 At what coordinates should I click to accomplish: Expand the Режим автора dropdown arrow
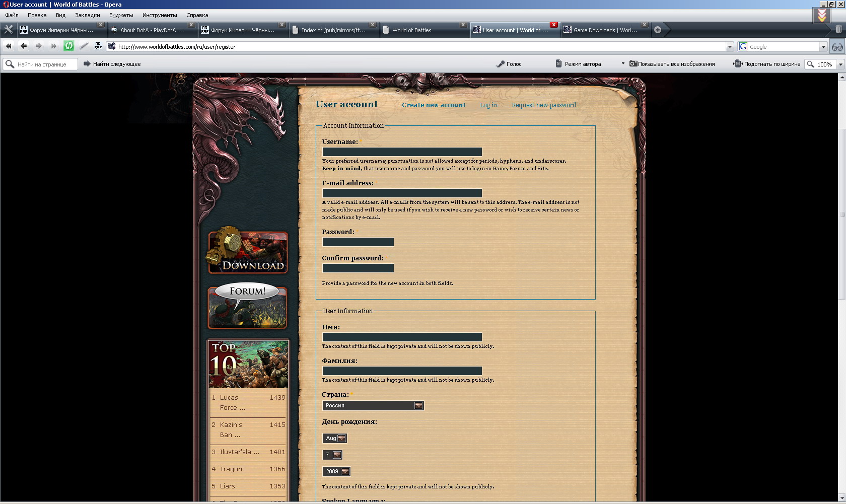click(623, 64)
